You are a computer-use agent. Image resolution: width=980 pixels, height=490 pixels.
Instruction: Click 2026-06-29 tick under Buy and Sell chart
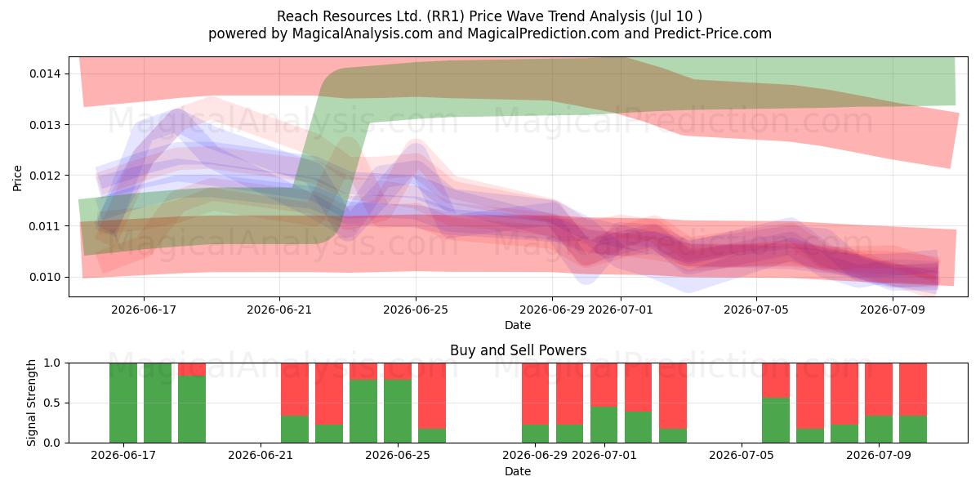point(535,456)
